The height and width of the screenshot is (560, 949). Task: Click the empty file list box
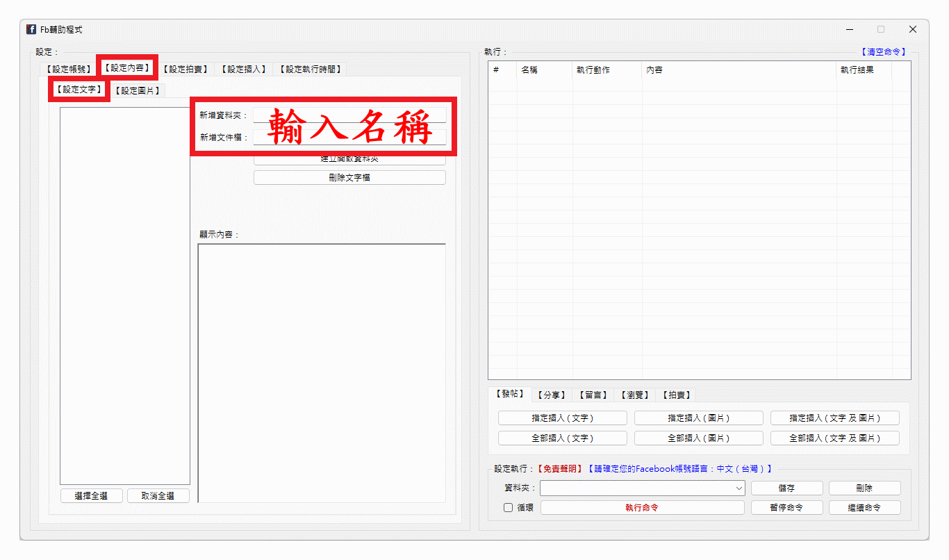[x=125, y=296]
